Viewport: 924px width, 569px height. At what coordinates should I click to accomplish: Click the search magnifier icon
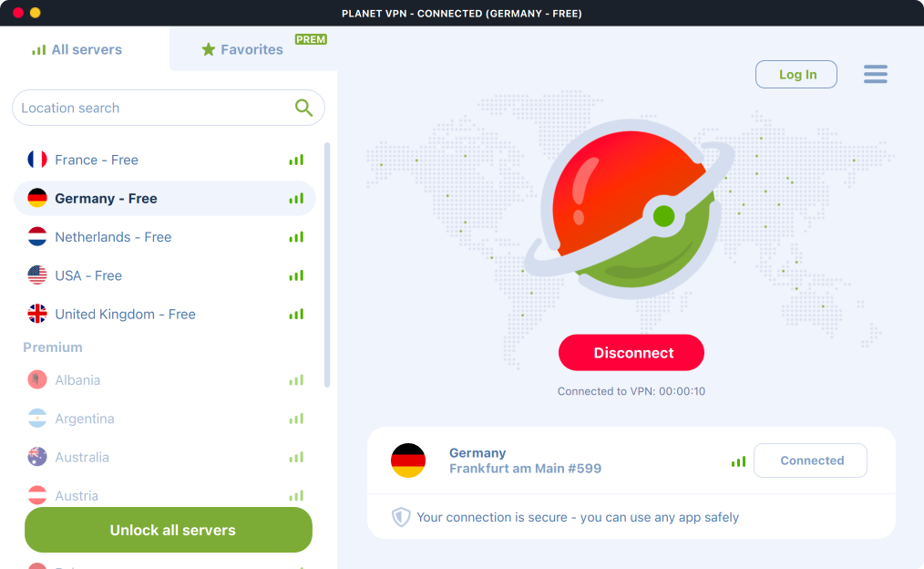tap(303, 108)
